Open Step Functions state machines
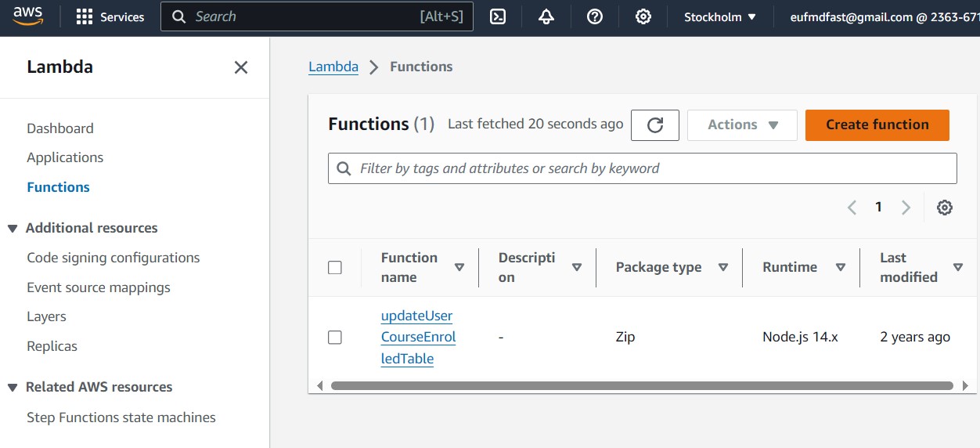This screenshot has height=448, width=980. coord(121,417)
